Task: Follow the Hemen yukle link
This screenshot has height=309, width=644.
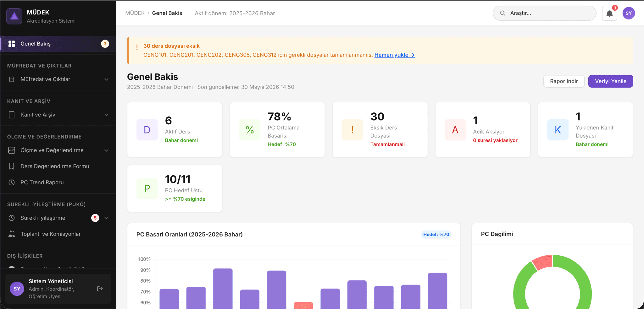Action: point(394,55)
